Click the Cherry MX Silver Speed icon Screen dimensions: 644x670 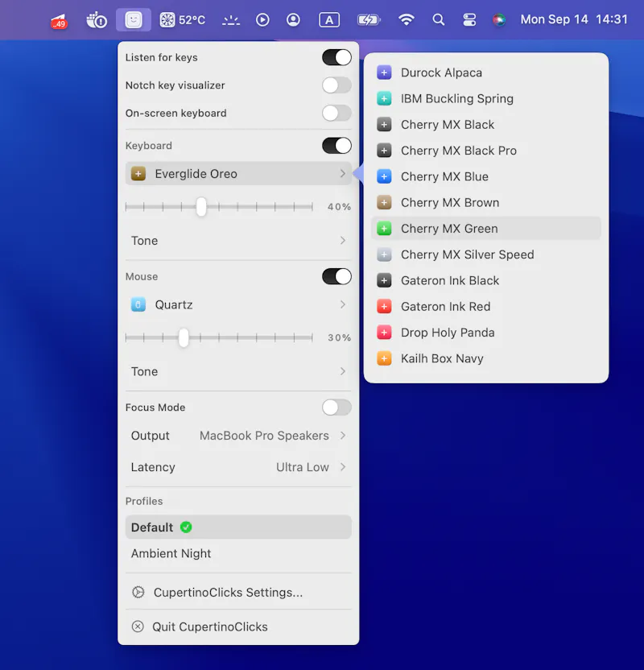(384, 254)
